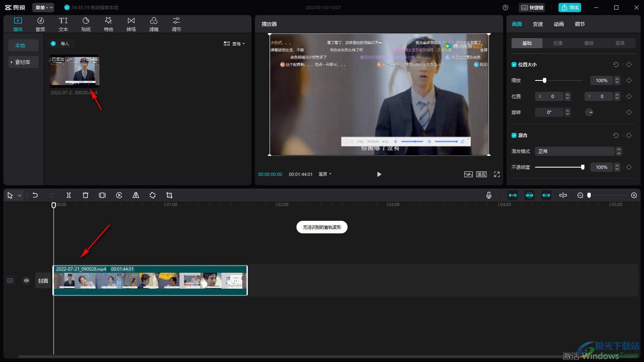The image size is (644, 362).
Task: Open the 菜单 menu dropdown
Action: pos(43,8)
